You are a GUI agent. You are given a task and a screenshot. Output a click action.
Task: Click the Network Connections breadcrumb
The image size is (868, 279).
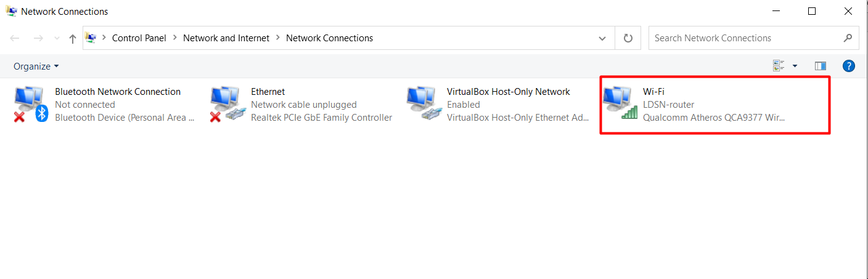point(329,38)
